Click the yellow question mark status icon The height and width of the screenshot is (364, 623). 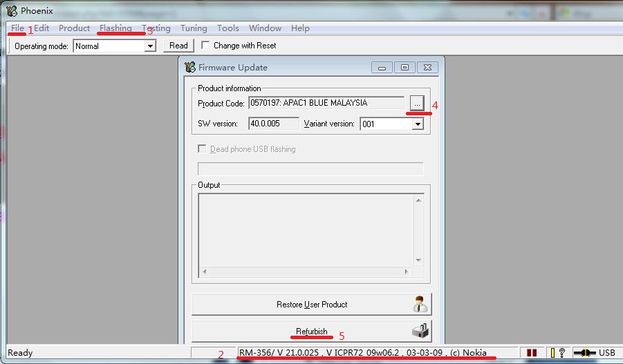click(x=558, y=352)
